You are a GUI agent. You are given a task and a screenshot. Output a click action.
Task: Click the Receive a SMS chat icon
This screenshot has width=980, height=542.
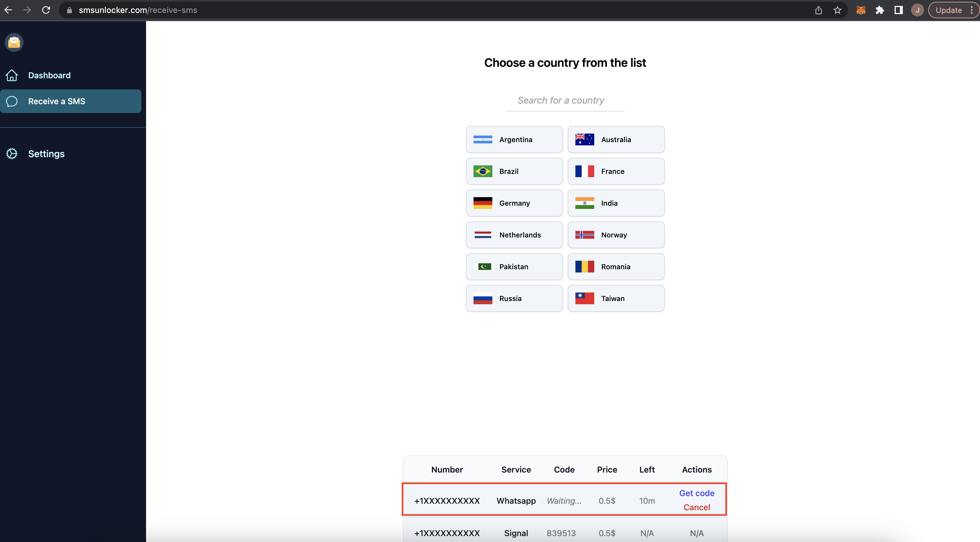tap(12, 101)
